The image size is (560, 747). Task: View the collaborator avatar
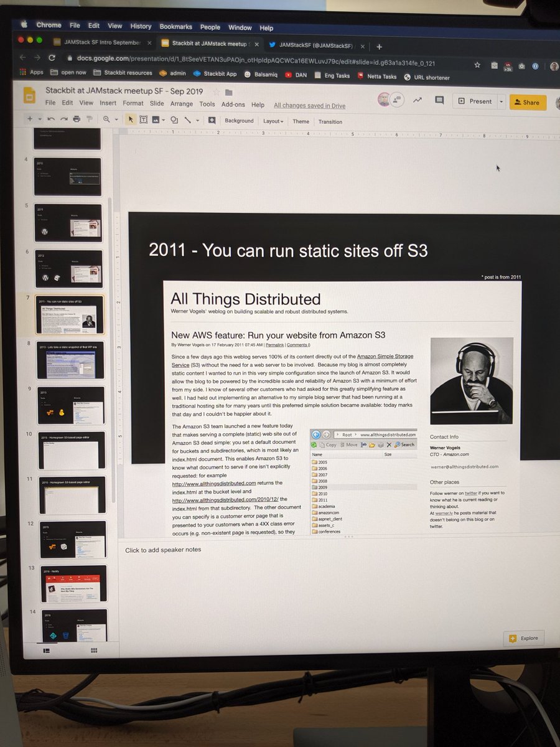(x=385, y=99)
